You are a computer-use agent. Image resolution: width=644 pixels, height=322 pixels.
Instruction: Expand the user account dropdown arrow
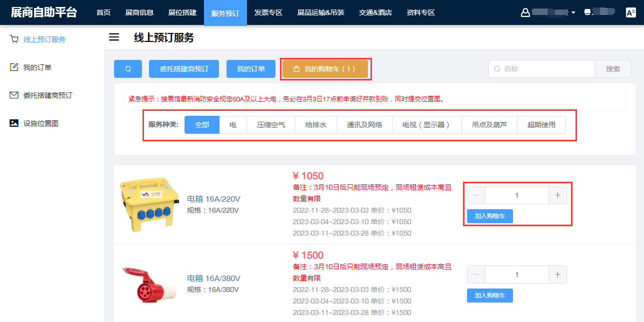pos(573,12)
